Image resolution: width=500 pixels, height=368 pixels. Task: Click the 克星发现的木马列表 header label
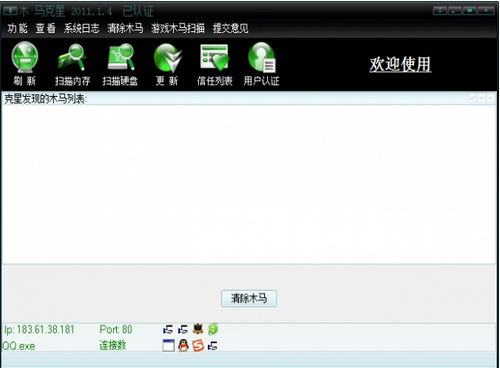(x=46, y=99)
